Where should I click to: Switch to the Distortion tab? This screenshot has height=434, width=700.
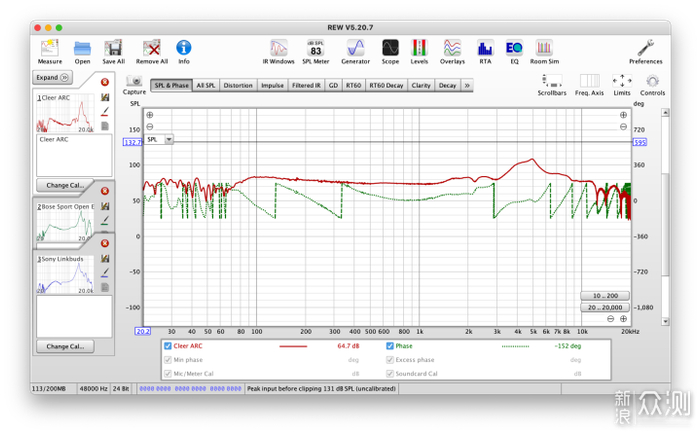238,86
